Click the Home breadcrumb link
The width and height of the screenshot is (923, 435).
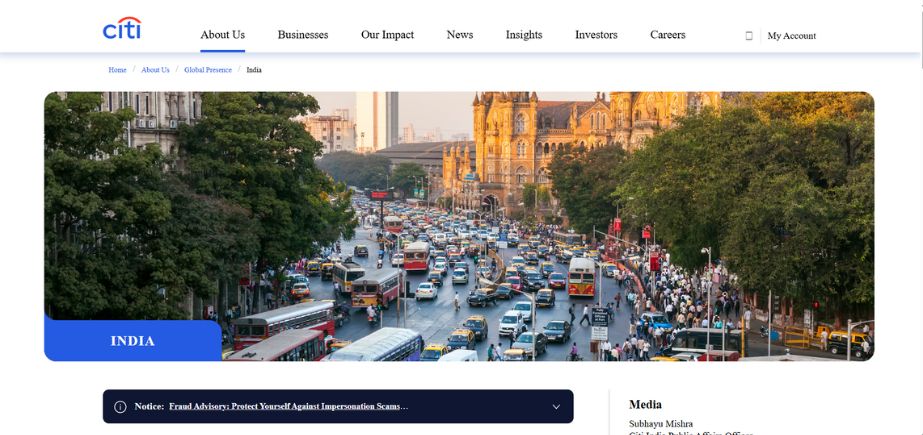[x=117, y=70]
